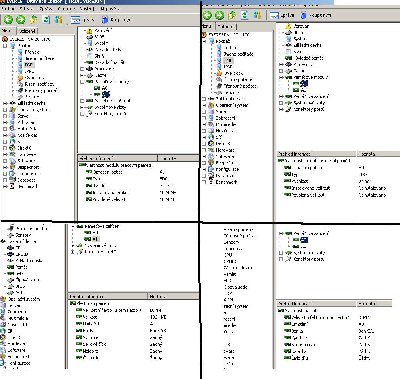Click the Up-level arrow icon in top-left window
The image size is (400, 379).
33,20
